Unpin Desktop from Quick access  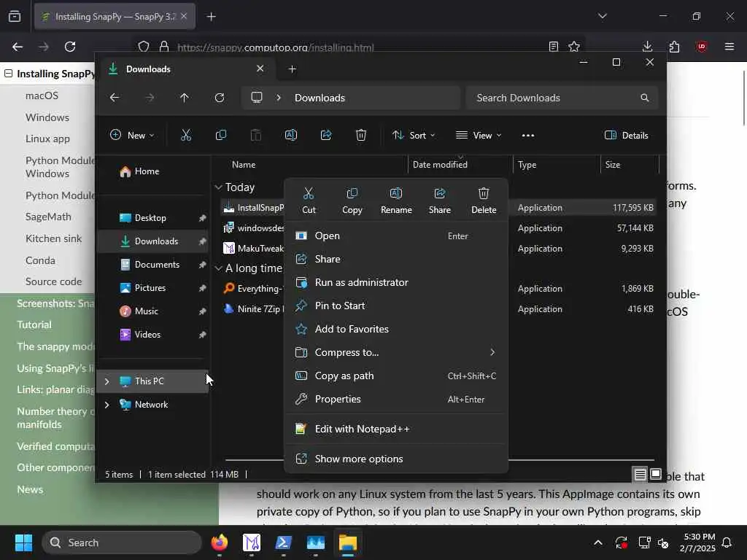click(x=203, y=217)
